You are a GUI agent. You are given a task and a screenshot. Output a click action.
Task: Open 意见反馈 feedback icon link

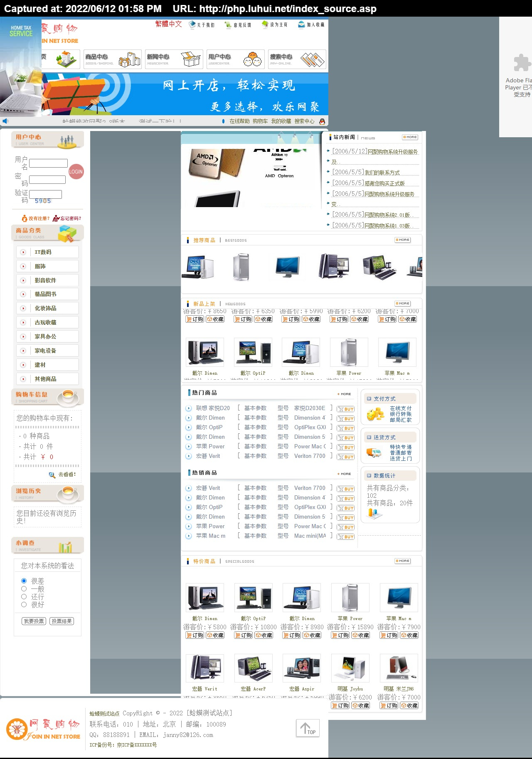pos(238,25)
